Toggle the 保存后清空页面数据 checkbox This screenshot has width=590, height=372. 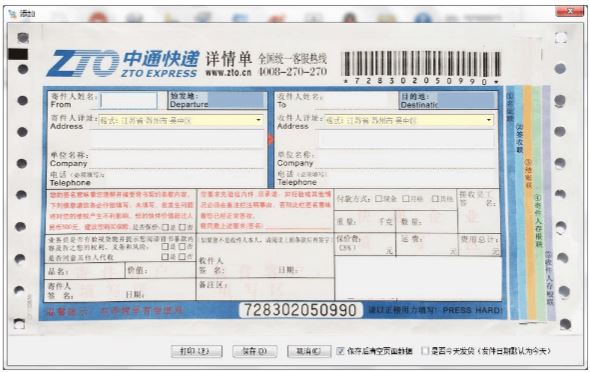(x=341, y=351)
